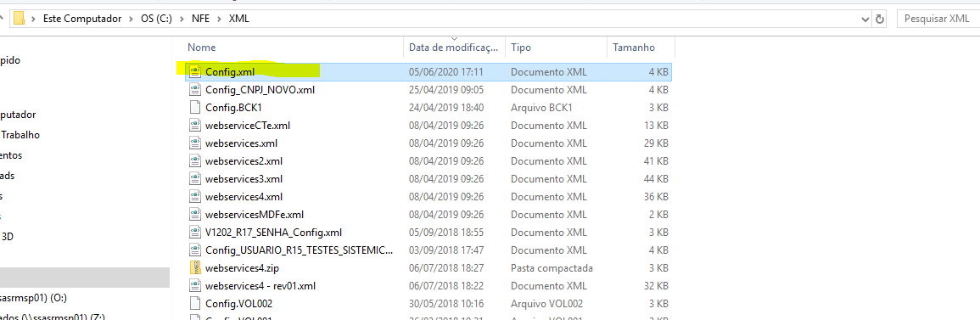Screen dimensions: 980x320
Task: Select webservicesMDFe.xml file name
Action: pos(255,215)
